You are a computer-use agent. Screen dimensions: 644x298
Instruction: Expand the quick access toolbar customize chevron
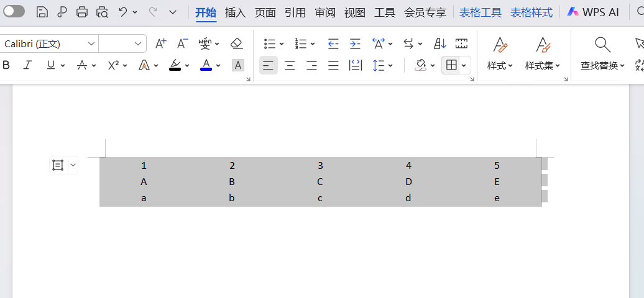[173, 12]
